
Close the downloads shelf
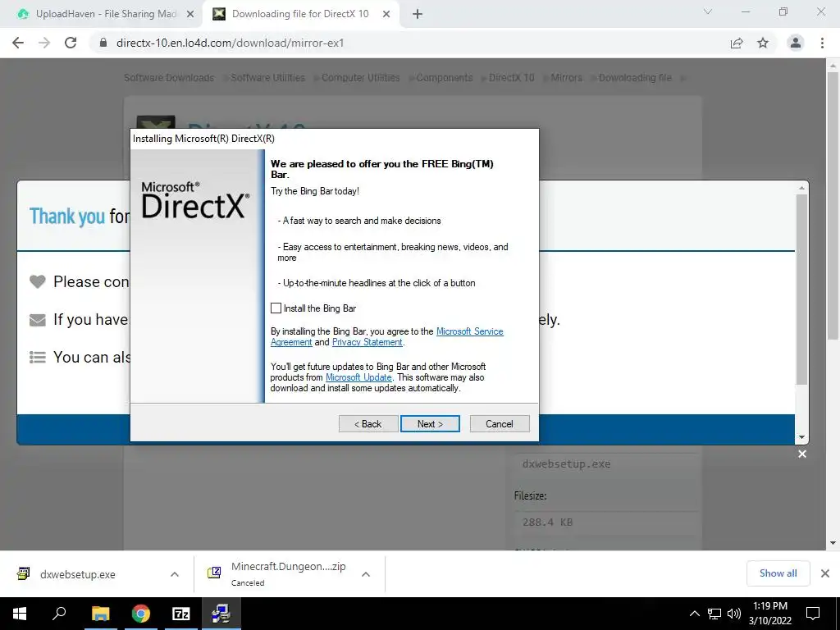tap(825, 573)
